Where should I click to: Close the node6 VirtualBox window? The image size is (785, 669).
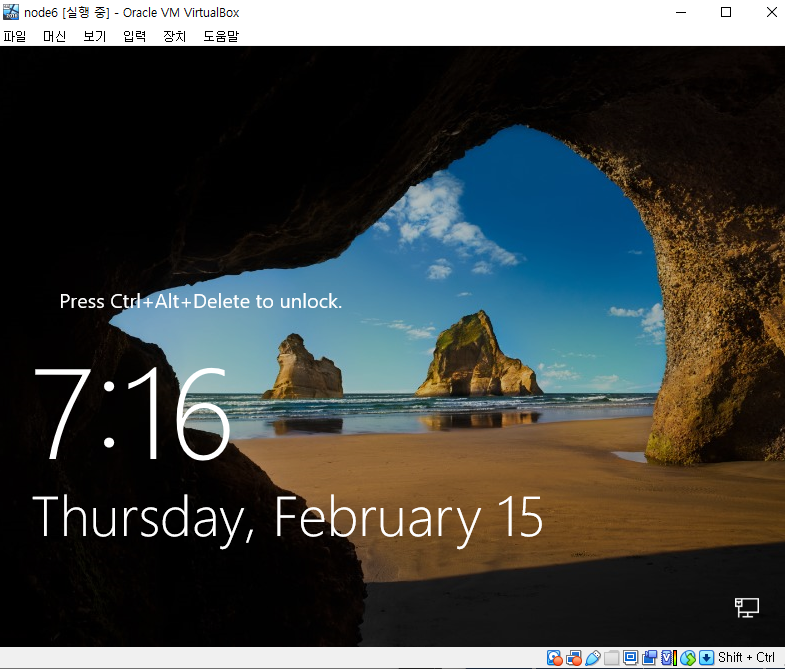tap(771, 12)
